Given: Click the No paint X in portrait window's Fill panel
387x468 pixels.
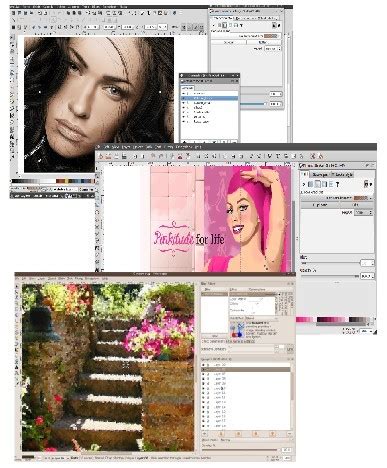Looking at the screenshot, I should pos(215,25).
